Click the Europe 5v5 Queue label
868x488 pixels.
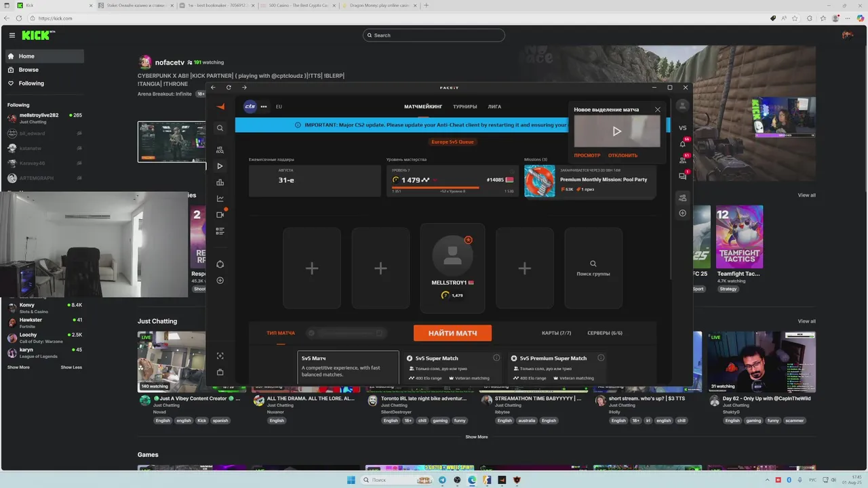coord(452,142)
